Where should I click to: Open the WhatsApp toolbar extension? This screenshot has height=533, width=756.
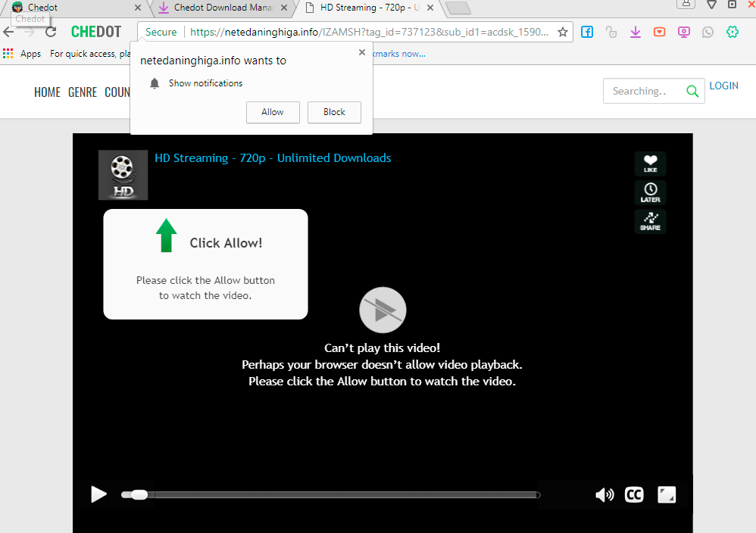708,32
